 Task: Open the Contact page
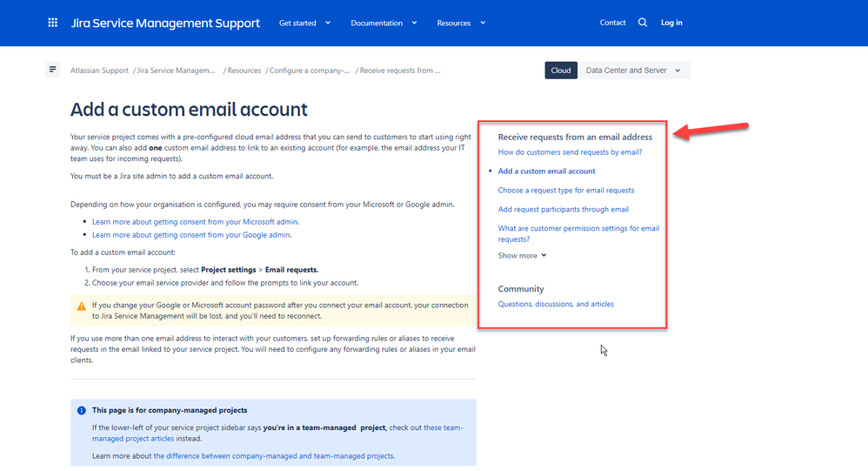point(612,23)
